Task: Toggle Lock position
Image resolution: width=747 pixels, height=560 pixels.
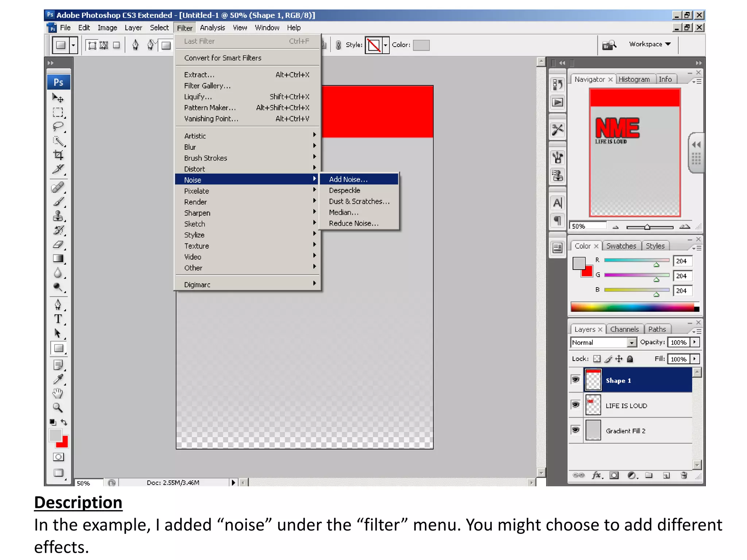Action: pyautogui.click(x=619, y=359)
